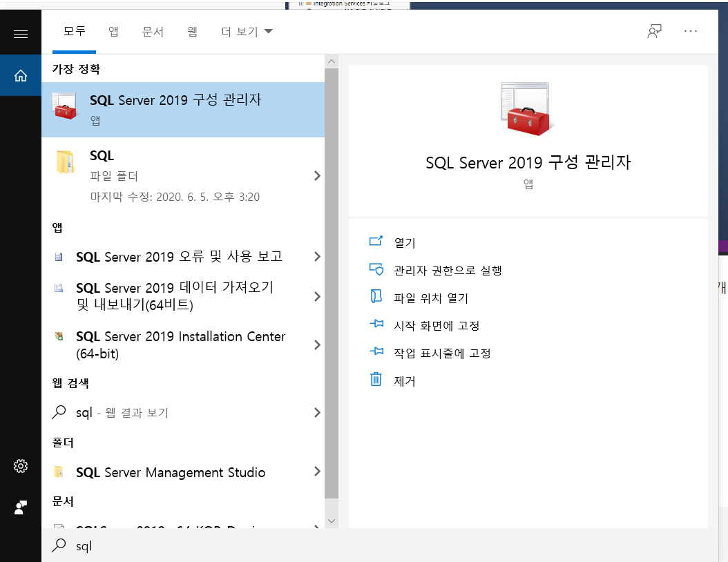Expand arrow for 오류 및 사용 보고
Image resolution: width=728 pixels, height=562 pixels.
pos(317,257)
